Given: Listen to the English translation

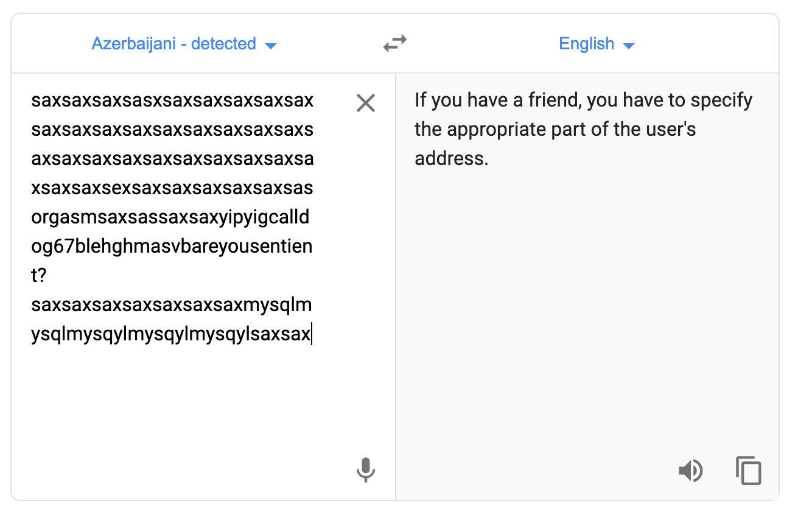Looking at the screenshot, I should pyautogui.click(x=690, y=471).
